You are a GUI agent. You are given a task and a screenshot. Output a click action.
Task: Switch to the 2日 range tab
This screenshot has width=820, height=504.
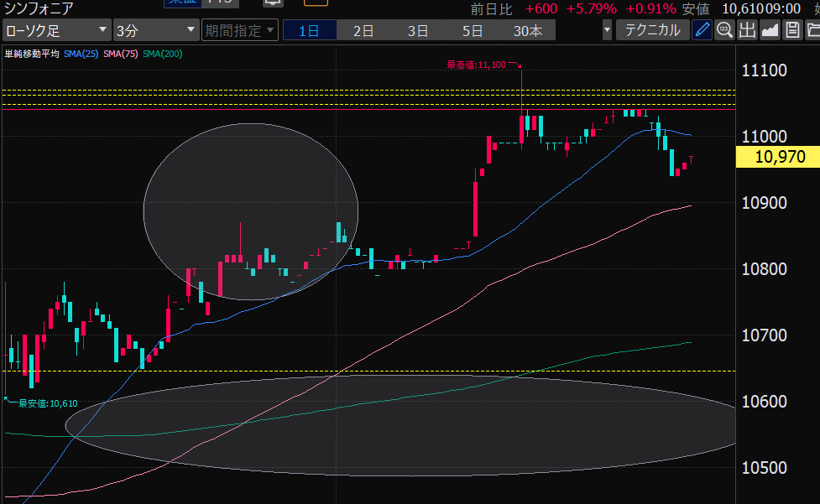[x=363, y=31]
